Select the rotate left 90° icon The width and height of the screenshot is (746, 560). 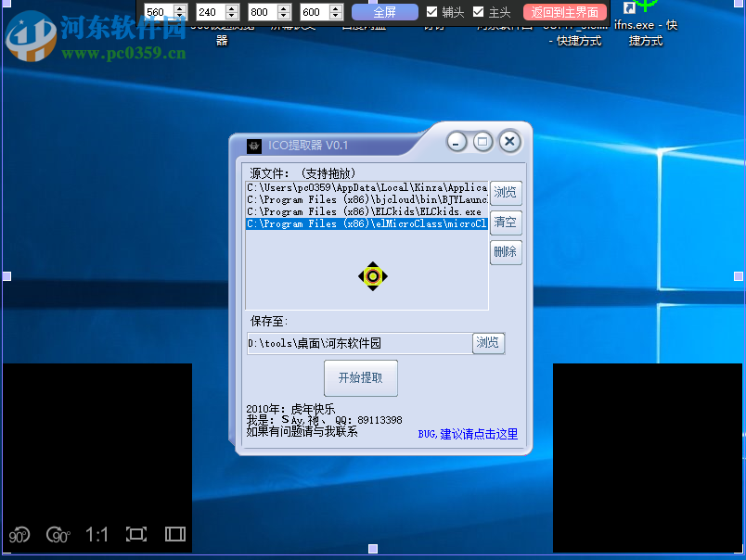19,535
